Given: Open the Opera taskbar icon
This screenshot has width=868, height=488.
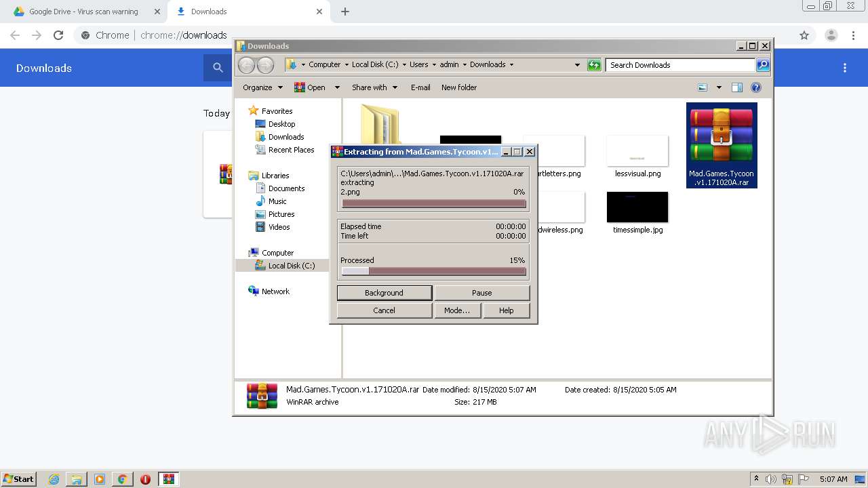Looking at the screenshot, I should click(145, 479).
